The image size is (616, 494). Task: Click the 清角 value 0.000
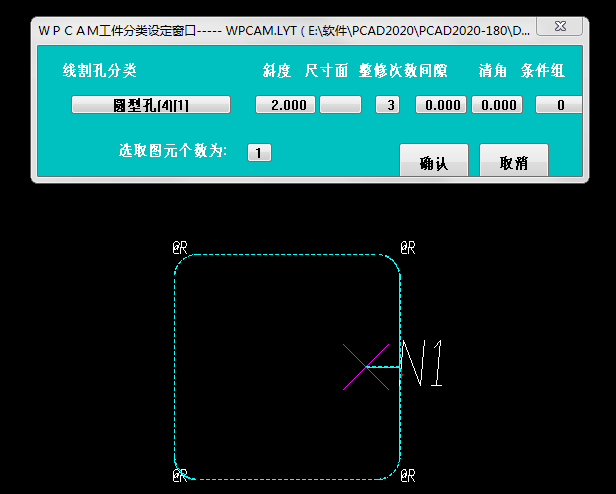point(497,105)
